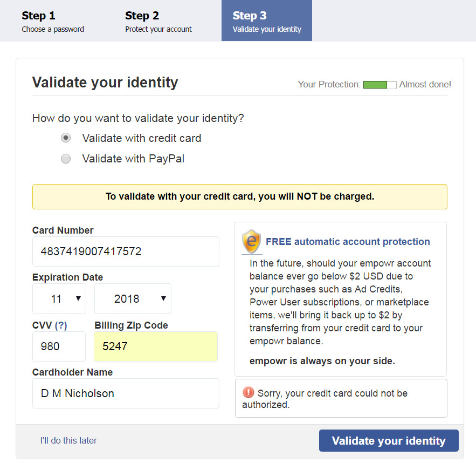Click the Cardholder Name text box

126,393
